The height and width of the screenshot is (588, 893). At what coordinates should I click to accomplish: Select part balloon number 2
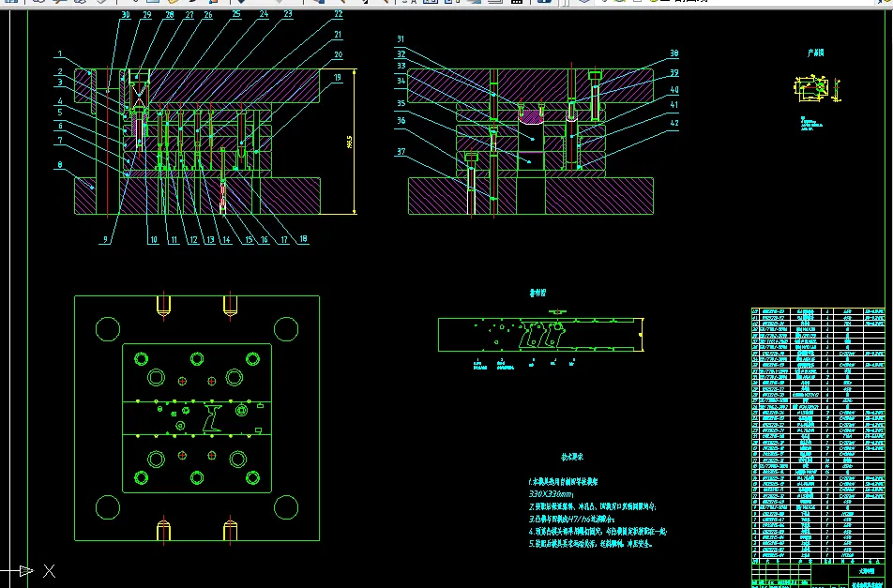coord(59,71)
